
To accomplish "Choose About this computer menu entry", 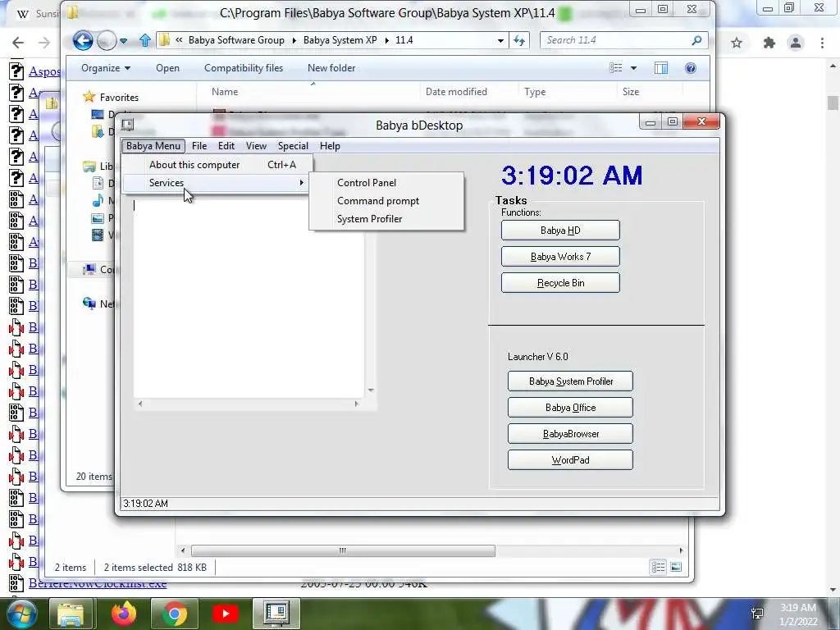I will (217, 165).
